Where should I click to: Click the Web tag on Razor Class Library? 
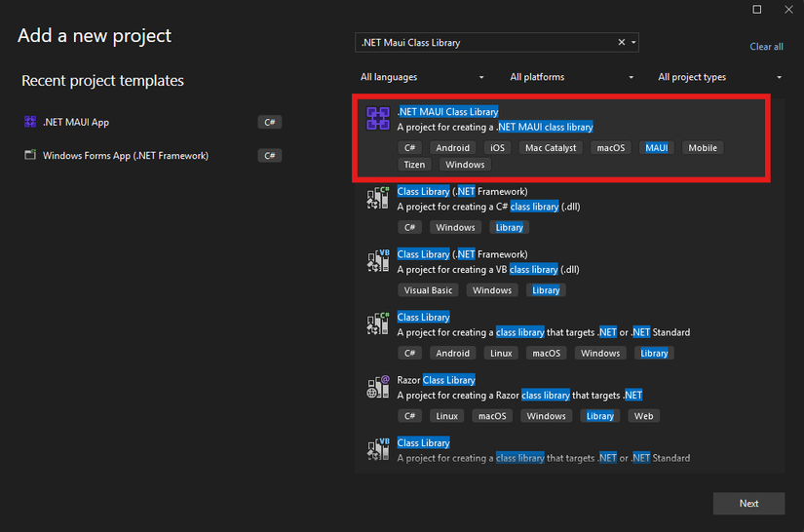pyautogui.click(x=643, y=416)
